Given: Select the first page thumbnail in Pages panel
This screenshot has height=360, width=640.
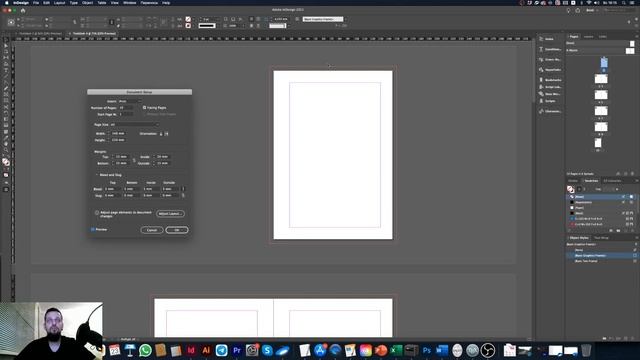Looking at the screenshot, I should (x=604, y=62).
